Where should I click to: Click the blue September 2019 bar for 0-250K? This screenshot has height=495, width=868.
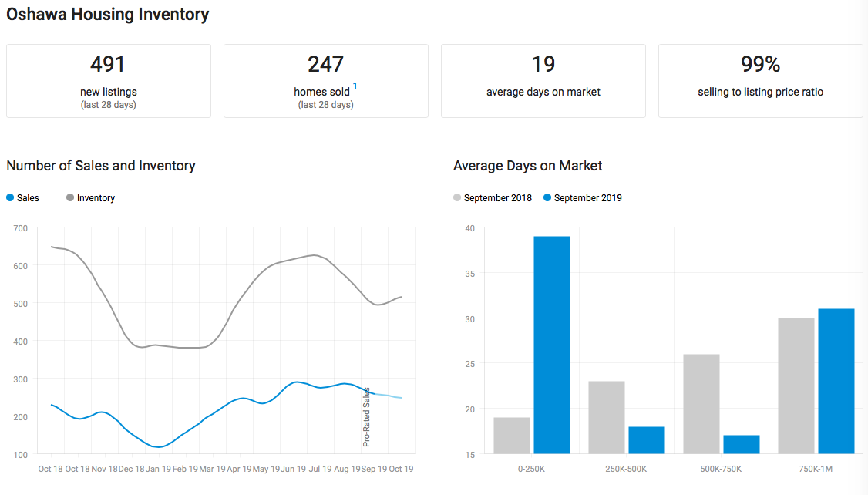pos(552,345)
